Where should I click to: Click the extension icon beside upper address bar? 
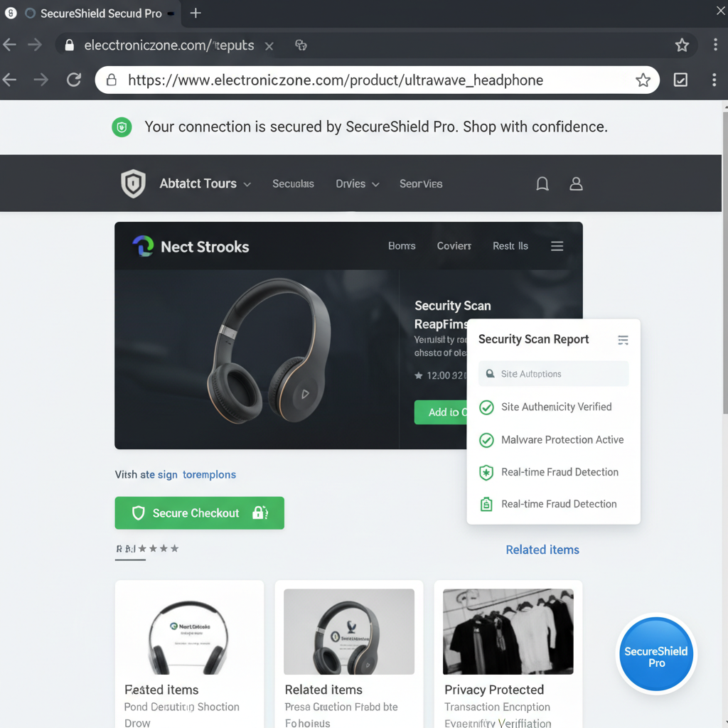[x=301, y=45]
